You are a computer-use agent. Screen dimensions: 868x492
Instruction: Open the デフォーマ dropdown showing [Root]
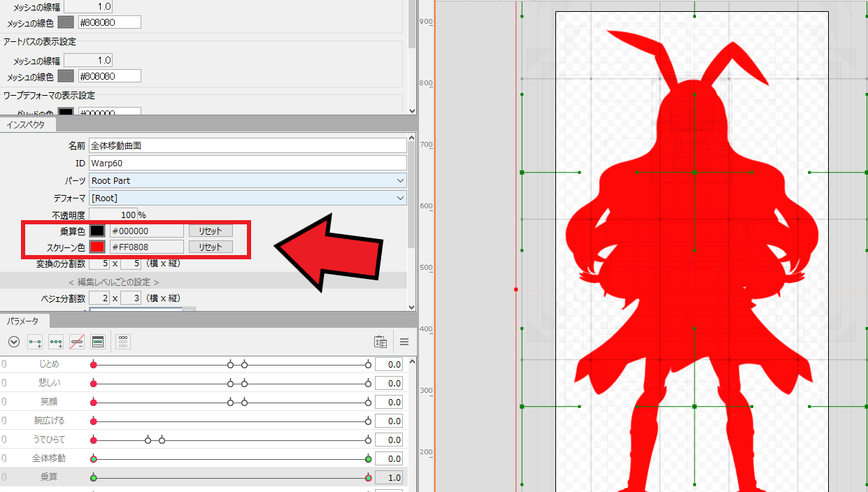246,198
